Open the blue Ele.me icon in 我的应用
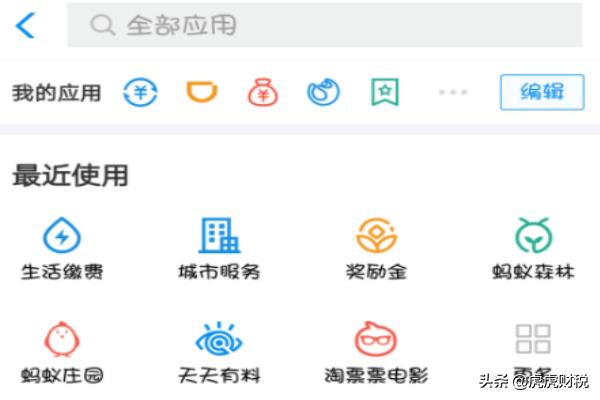This screenshot has height=400, width=600. [x=323, y=92]
